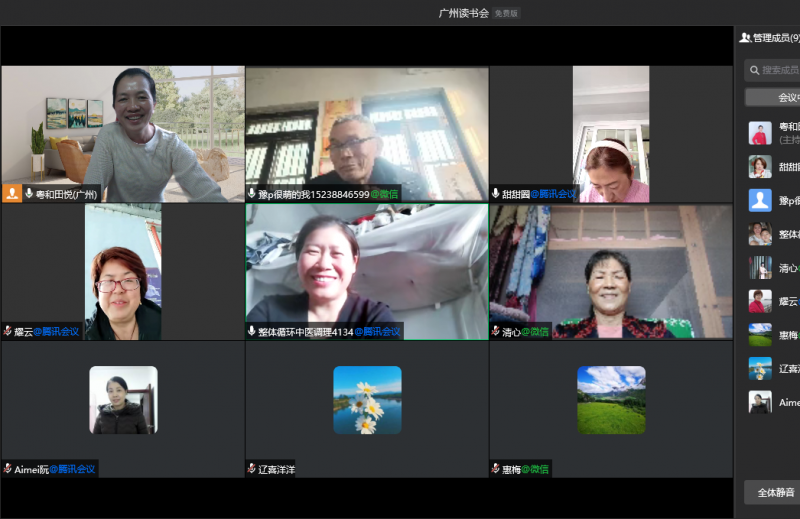Click muted mic icon beside 耀云
The width and height of the screenshot is (800, 519).
8,331
